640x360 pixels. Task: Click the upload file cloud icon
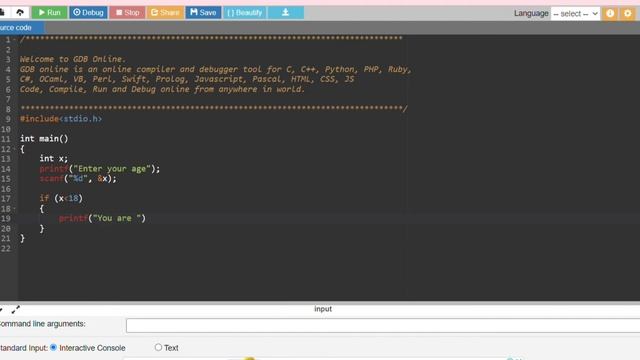(20, 13)
